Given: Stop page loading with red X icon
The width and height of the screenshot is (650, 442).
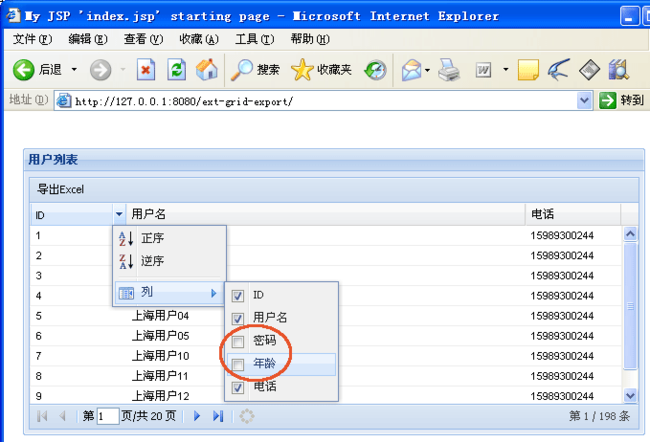Looking at the screenshot, I should coord(146,69).
